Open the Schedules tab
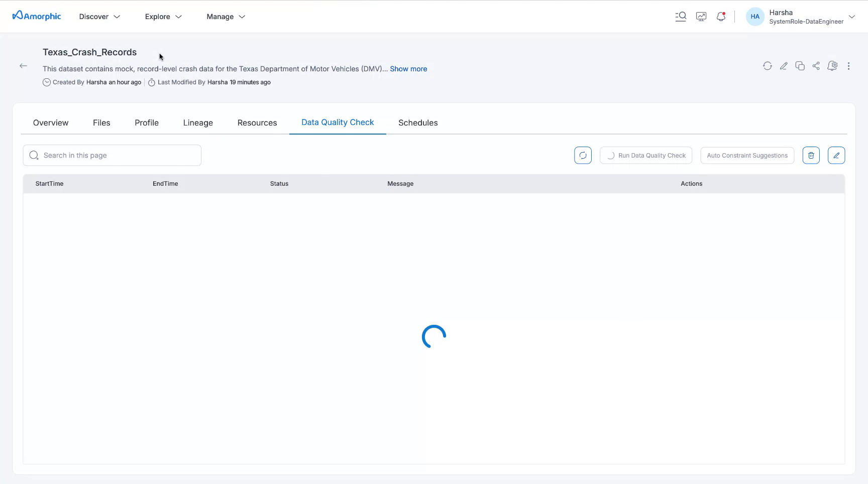 417,123
